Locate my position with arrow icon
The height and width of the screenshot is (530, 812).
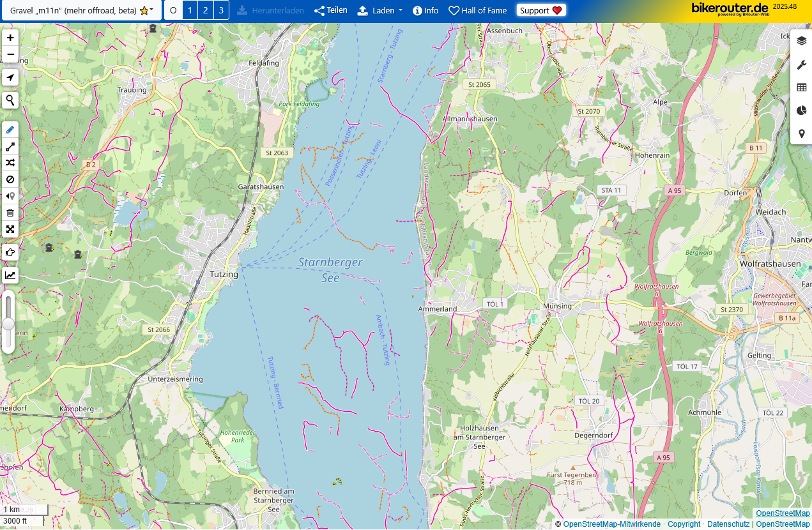tap(10, 78)
